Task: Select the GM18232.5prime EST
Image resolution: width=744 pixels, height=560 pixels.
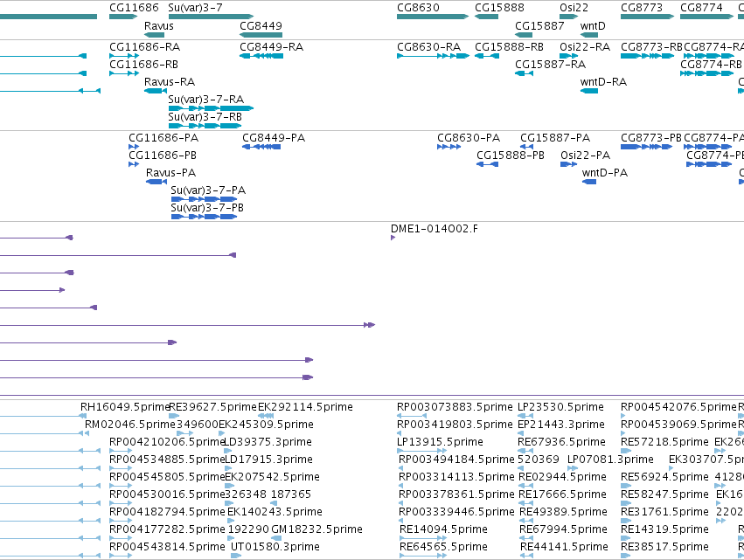Action: click(276, 538)
